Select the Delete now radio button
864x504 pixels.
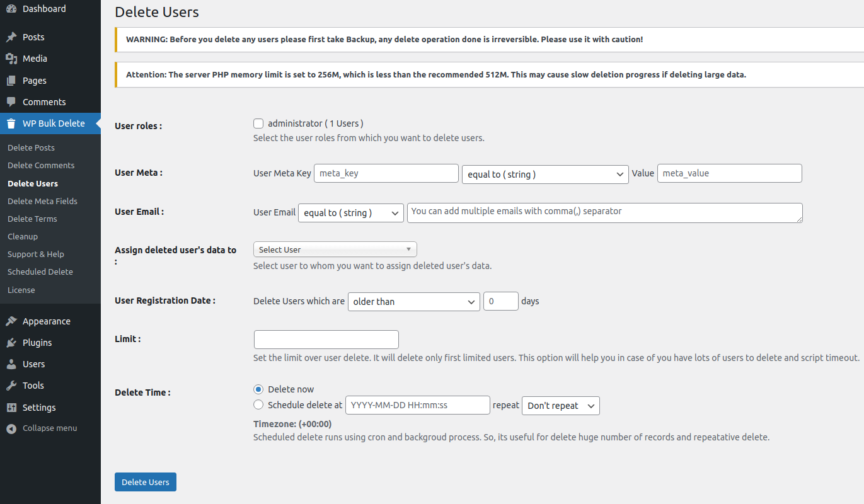(x=258, y=389)
